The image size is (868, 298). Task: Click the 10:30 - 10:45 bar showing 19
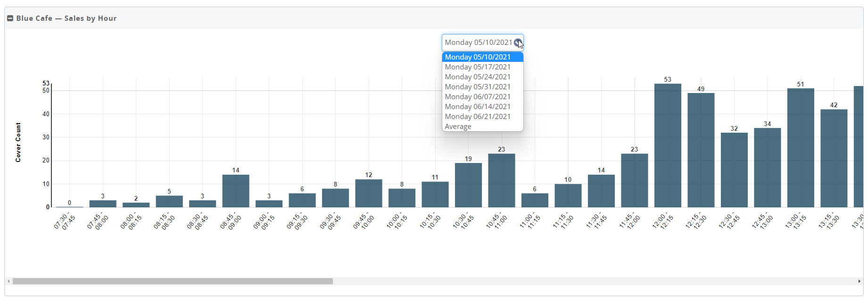[x=468, y=185]
